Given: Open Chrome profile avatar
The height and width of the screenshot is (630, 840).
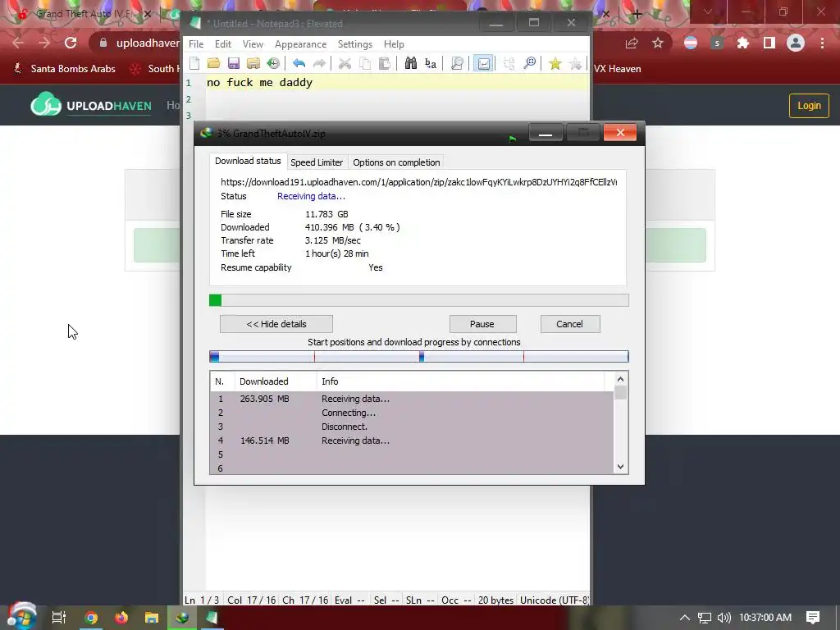Looking at the screenshot, I should point(796,43).
